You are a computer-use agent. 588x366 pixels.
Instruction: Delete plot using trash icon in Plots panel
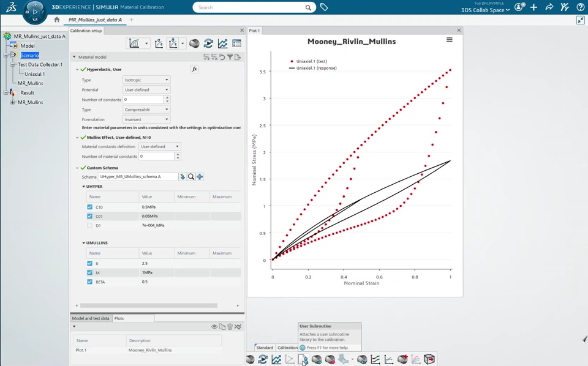230,327
